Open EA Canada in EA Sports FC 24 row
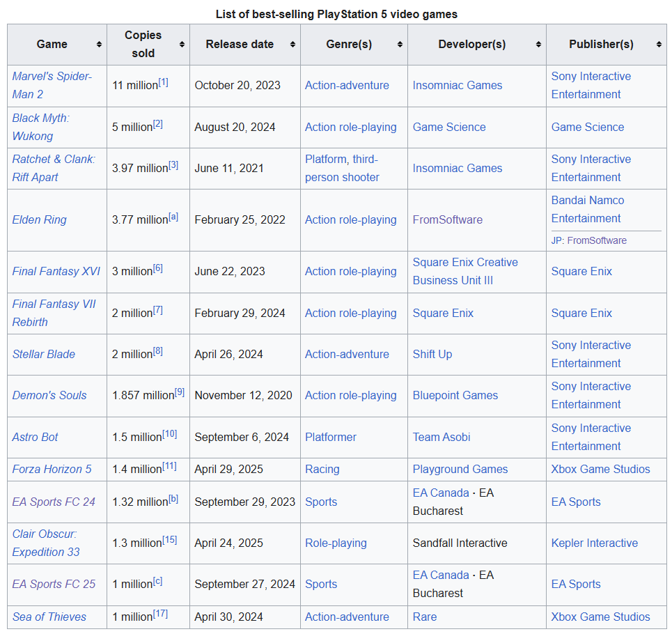The image size is (672, 634). [441, 493]
